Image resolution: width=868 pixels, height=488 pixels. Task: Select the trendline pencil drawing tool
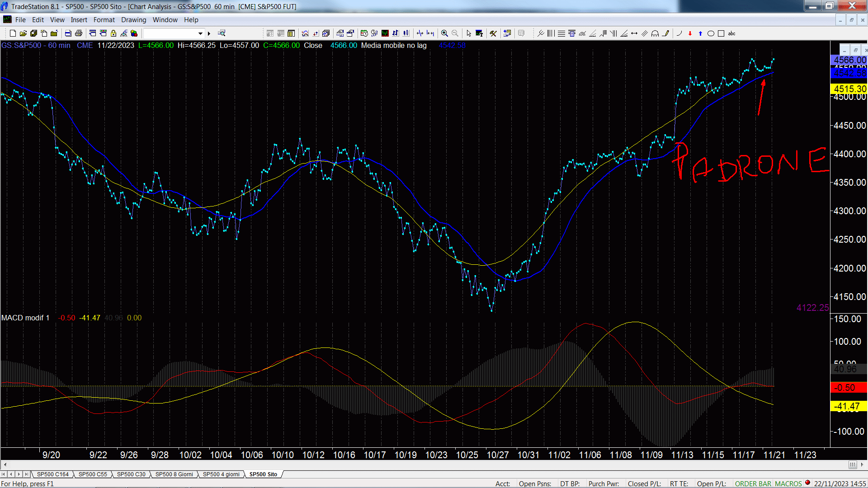665,33
